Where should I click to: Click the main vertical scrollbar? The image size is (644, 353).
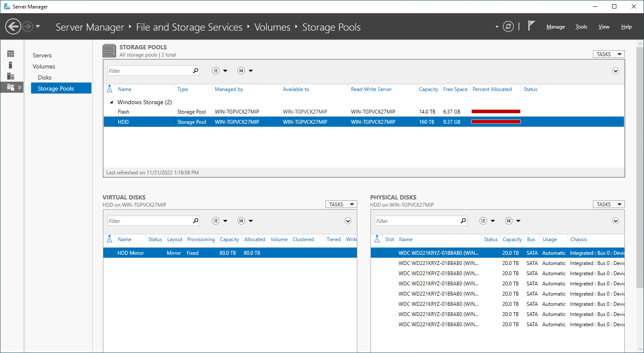(640, 168)
